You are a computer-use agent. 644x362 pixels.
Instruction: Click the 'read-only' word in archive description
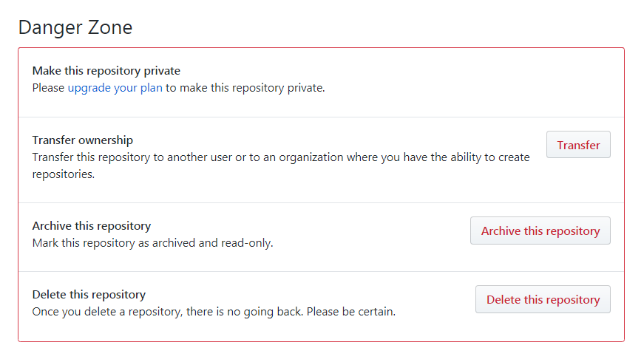click(247, 242)
